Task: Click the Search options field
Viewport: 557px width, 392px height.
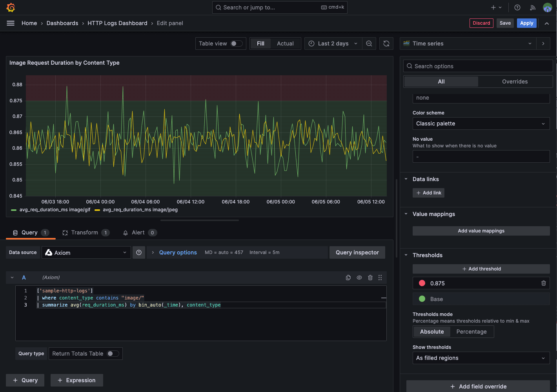Action: 478,66
